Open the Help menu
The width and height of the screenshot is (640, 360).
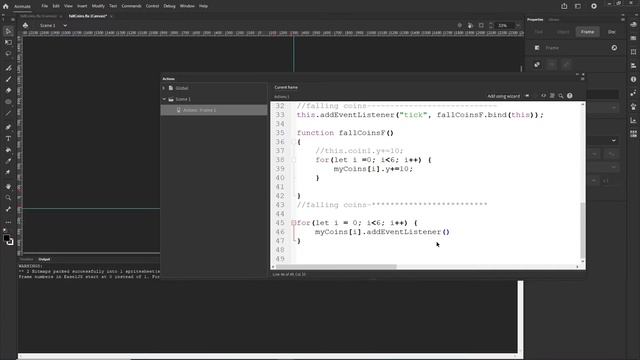tap(203, 6)
